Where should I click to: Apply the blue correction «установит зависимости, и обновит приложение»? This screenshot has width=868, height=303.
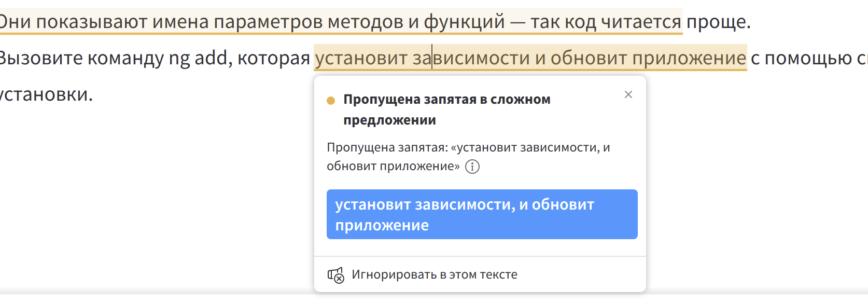click(481, 214)
